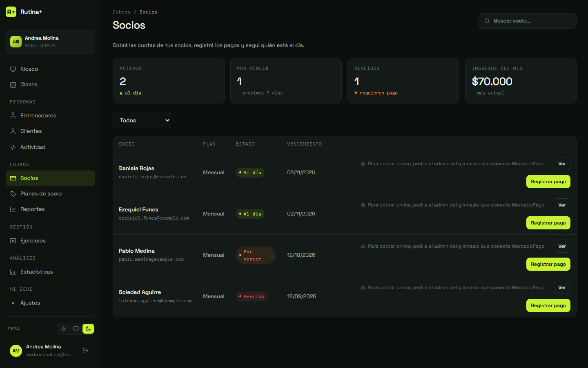Select dark theme moon icon
This screenshot has height=368, width=588.
[x=88, y=329]
